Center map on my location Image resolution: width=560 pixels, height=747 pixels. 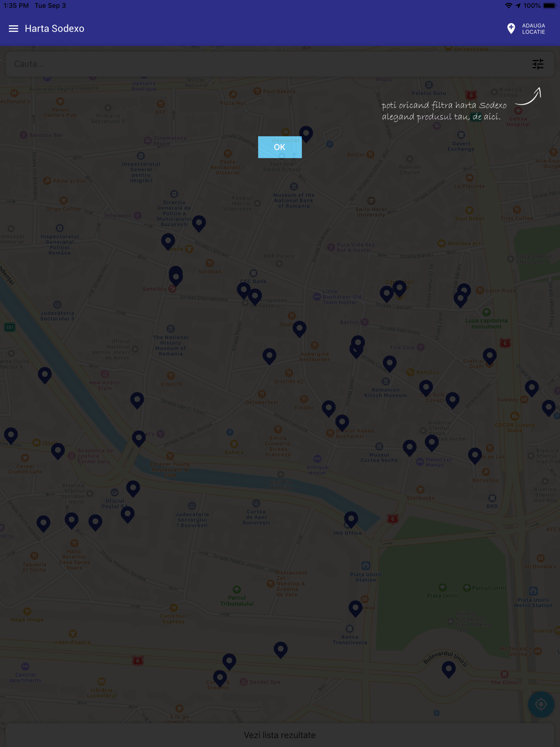(541, 704)
